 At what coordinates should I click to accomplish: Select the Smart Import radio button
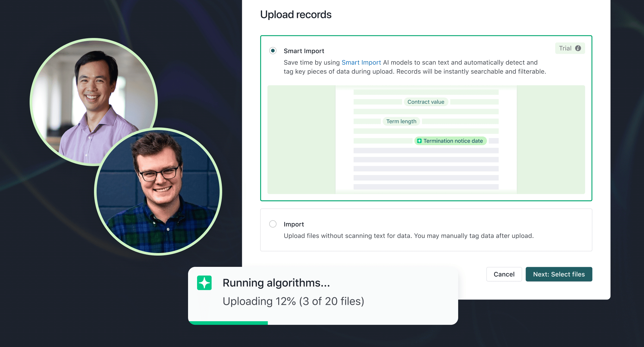[x=273, y=51]
